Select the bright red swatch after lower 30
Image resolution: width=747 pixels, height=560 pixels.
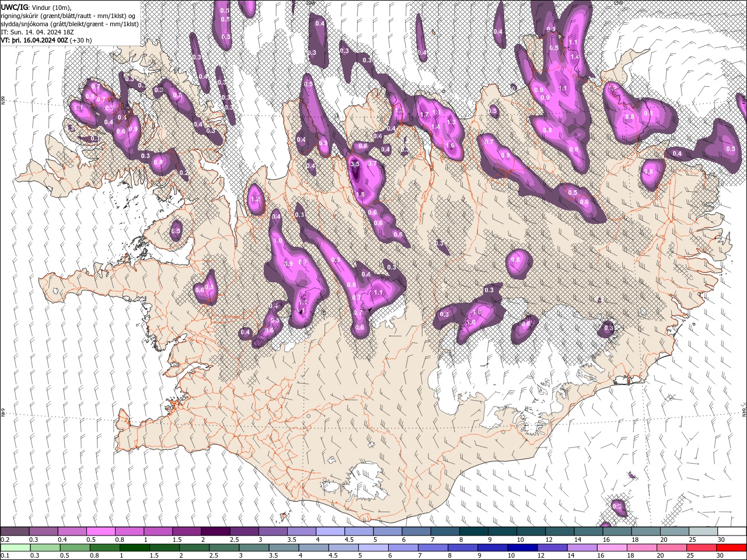730,548
